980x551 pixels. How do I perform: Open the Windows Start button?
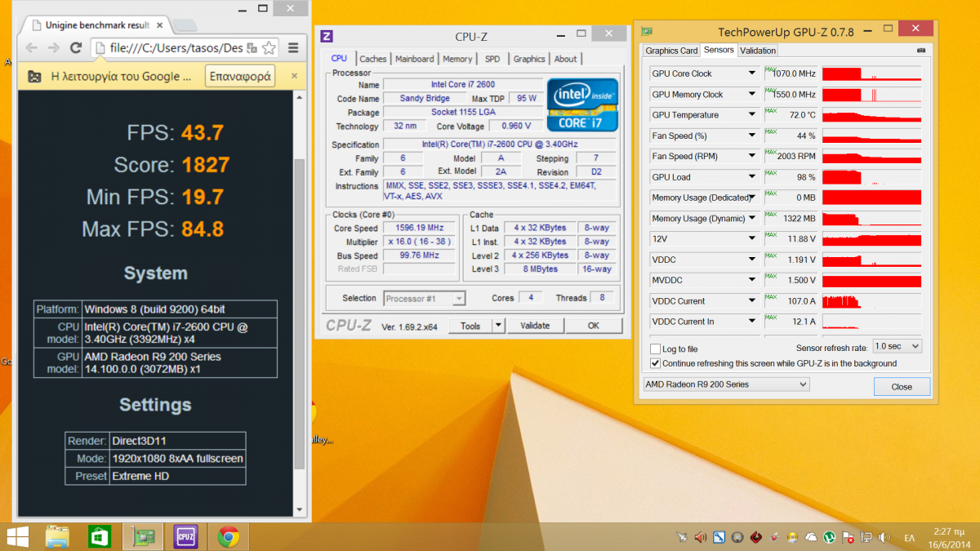[17, 536]
